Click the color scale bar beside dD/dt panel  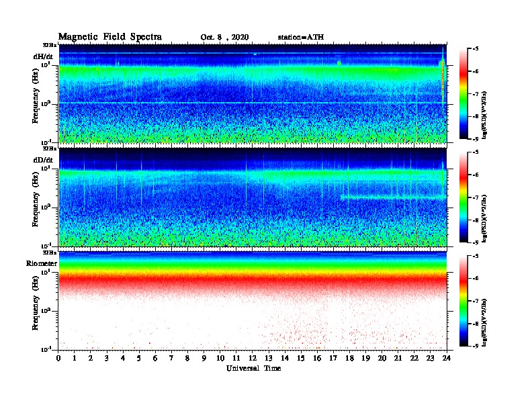(x=463, y=197)
